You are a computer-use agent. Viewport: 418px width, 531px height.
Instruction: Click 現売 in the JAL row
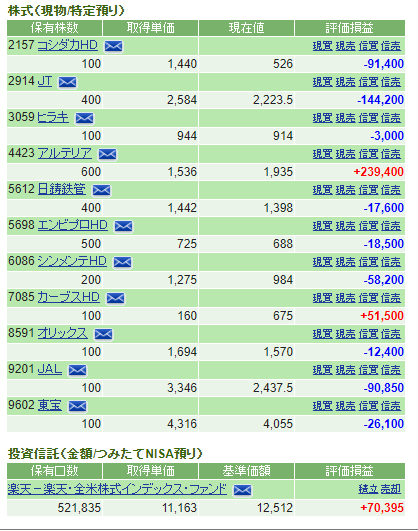point(346,370)
